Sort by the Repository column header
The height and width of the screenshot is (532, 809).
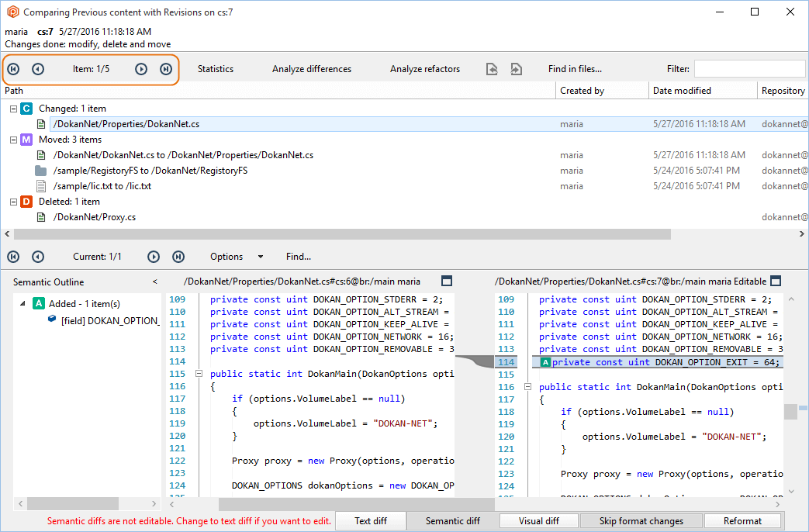[x=783, y=90]
